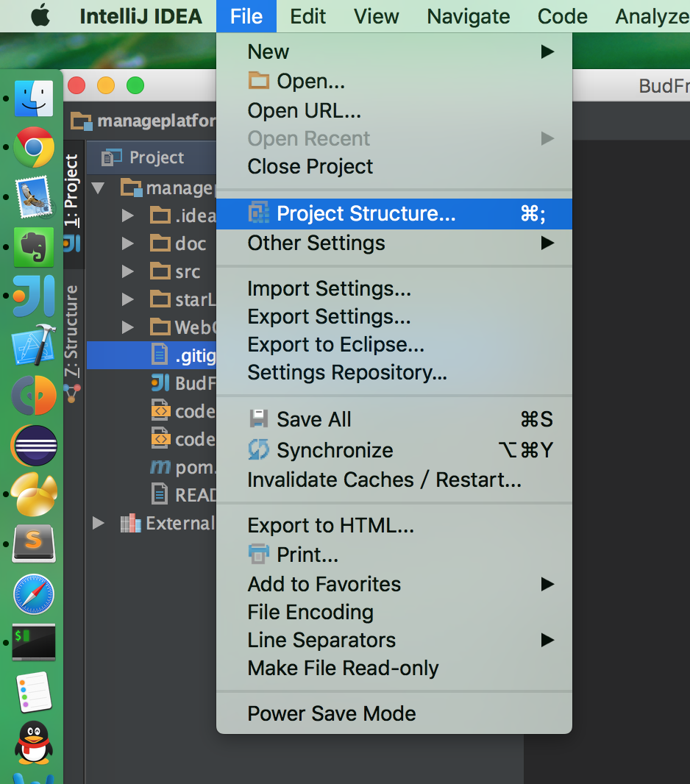Open Terminal from the dock
The height and width of the screenshot is (784, 690).
[x=34, y=642]
